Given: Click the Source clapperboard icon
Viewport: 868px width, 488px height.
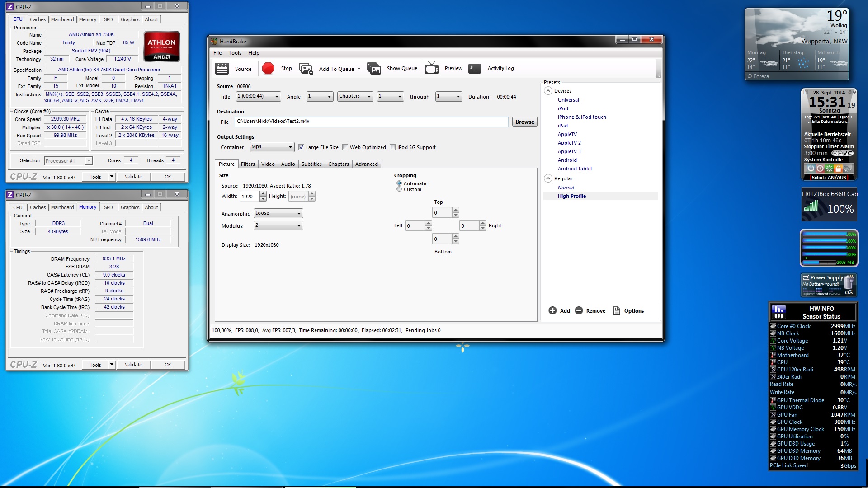Looking at the screenshot, I should 222,69.
